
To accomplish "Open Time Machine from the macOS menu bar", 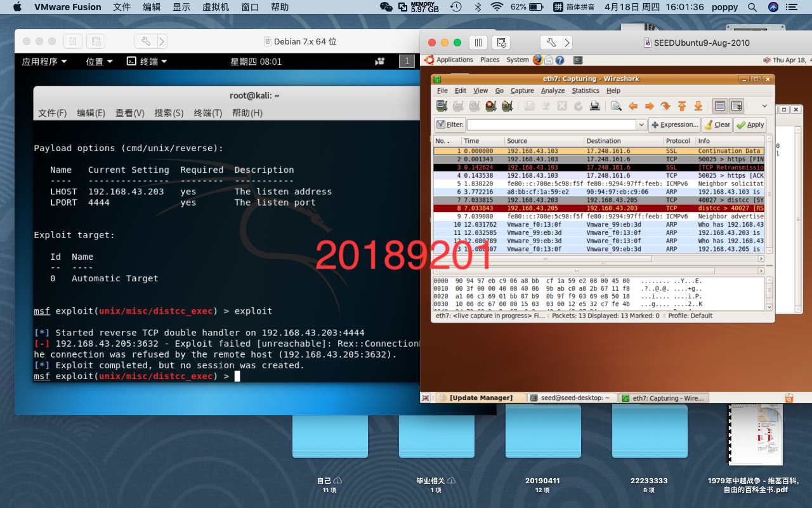I will pyautogui.click(x=455, y=7).
